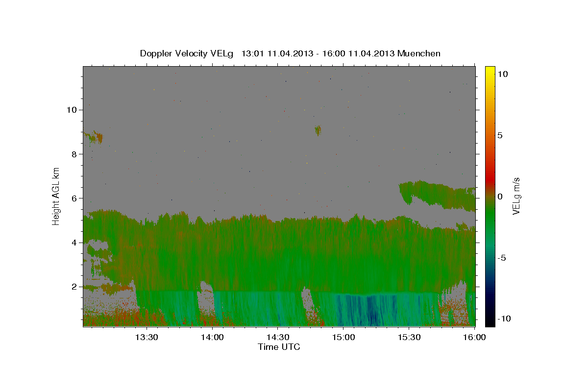The height and width of the screenshot is (392, 588).
Task: Click the start date '13:01 11.04.2013' in title
Action: tap(275, 53)
